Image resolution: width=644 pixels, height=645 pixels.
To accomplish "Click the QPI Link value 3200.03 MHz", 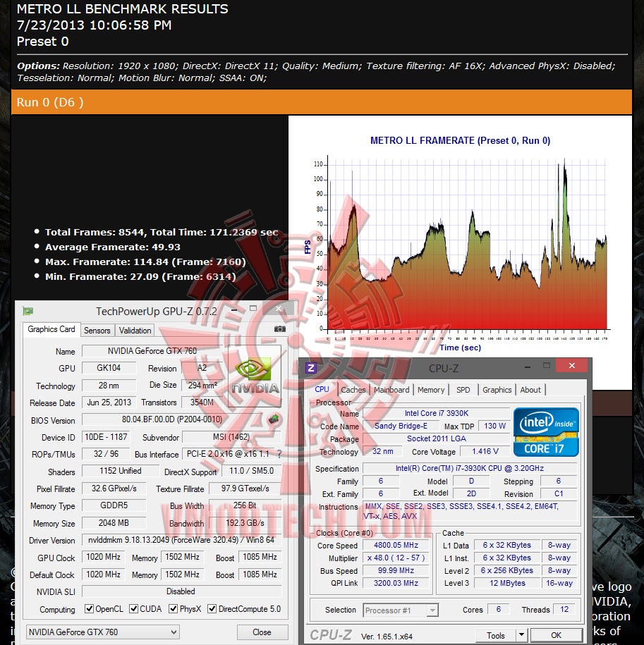I will point(396,583).
